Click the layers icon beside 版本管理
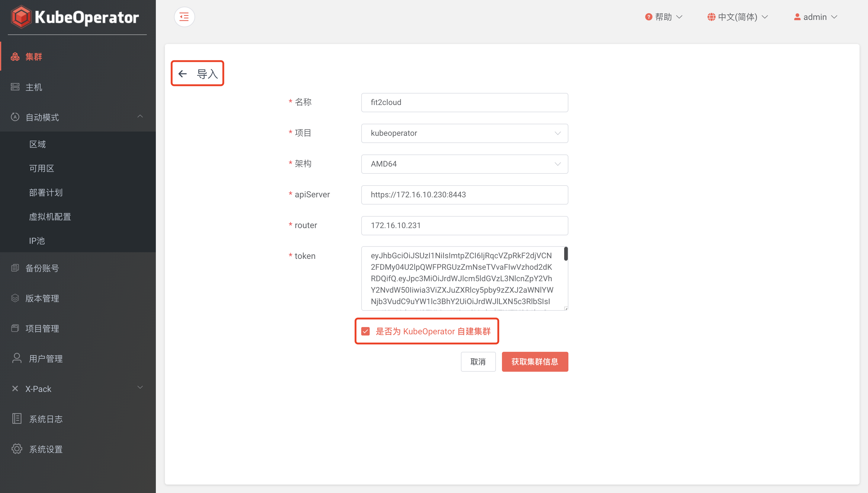868x493 pixels. click(15, 298)
